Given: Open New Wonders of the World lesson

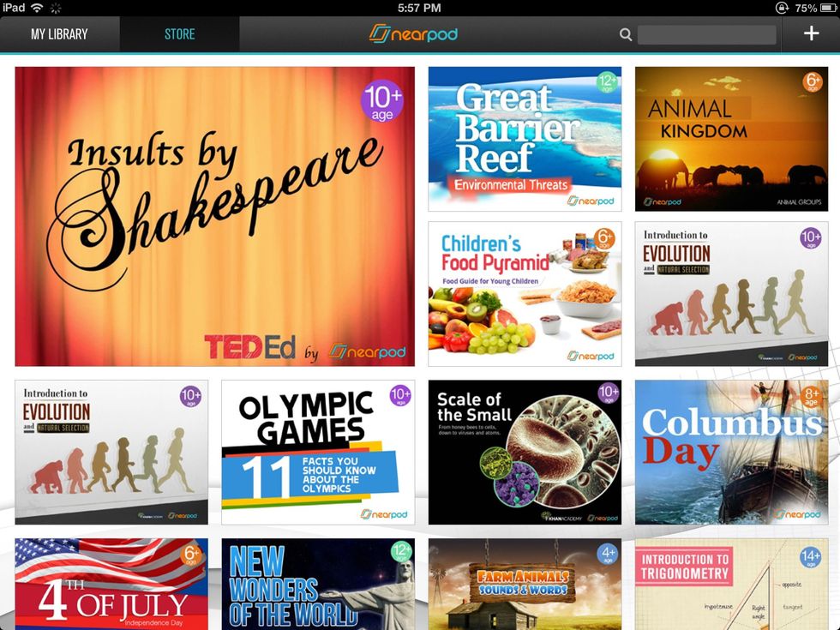Looking at the screenshot, I should click(318, 584).
